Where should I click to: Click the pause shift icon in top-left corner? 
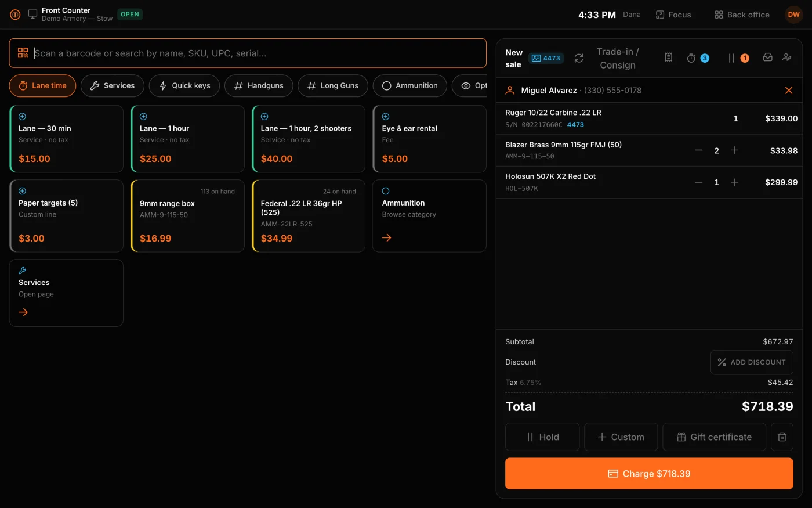[15, 15]
